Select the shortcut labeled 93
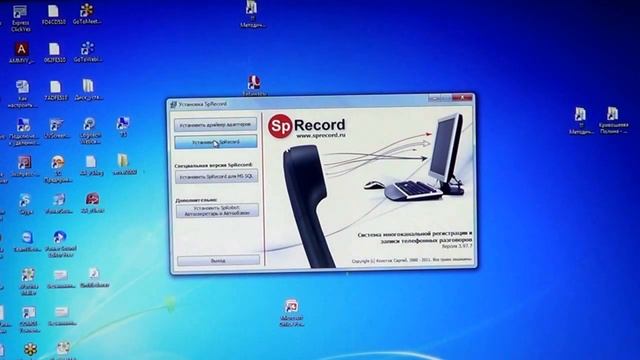 pos(123,126)
